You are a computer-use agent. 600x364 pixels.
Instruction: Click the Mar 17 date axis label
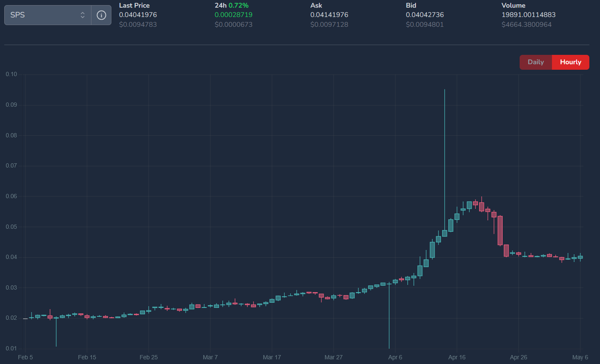(x=272, y=357)
